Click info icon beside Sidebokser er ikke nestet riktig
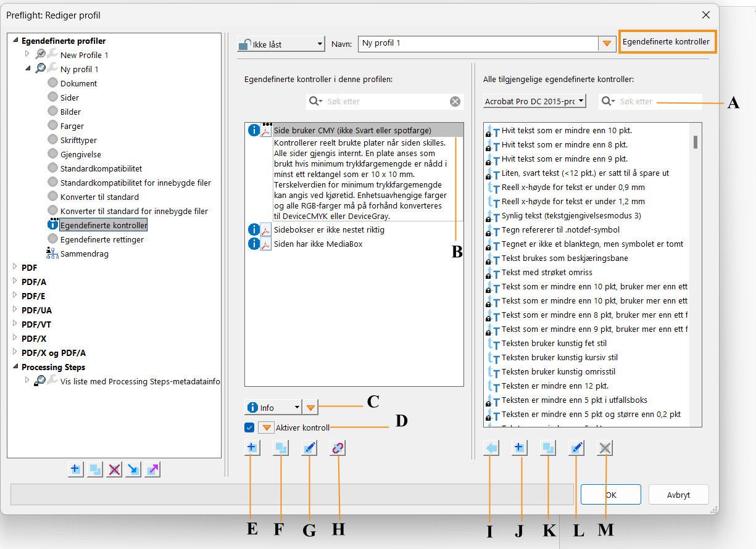This screenshot has height=549, width=756. click(x=253, y=229)
